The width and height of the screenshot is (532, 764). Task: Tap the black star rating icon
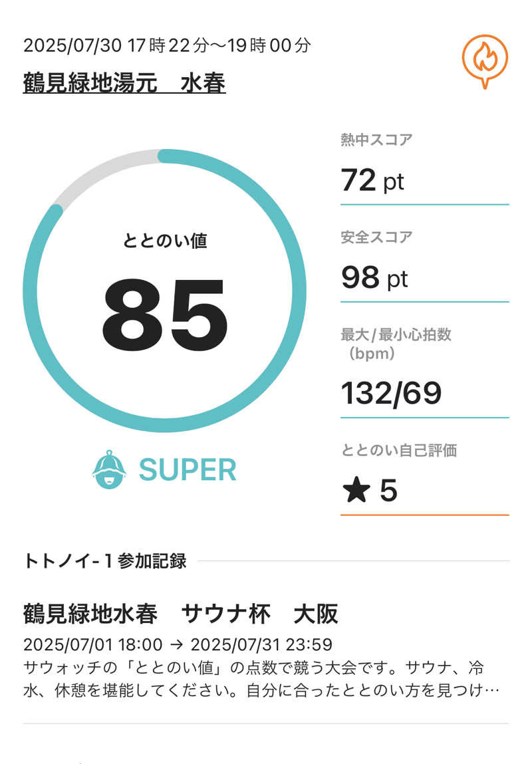pos(356,491)
